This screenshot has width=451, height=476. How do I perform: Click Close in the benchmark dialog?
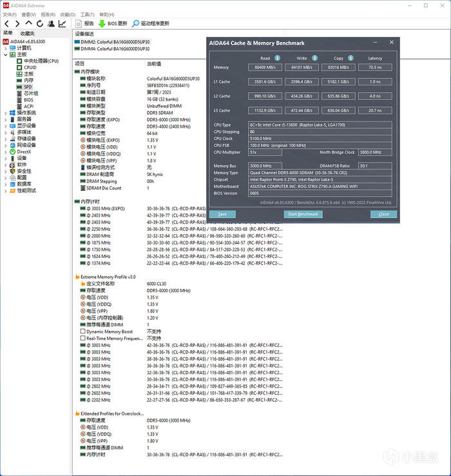[x=383, y=214]
